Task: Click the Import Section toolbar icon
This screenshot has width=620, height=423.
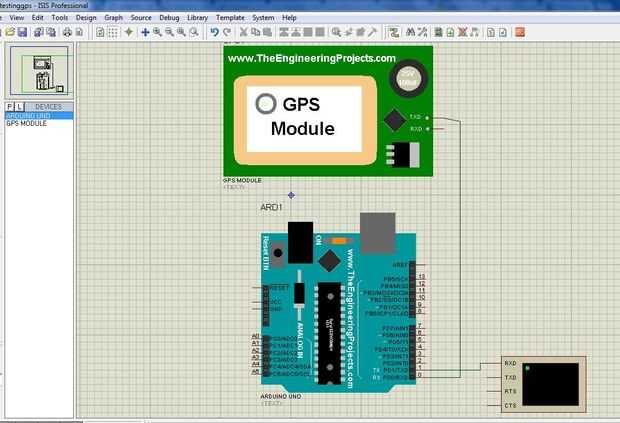Action: (38, 32)
